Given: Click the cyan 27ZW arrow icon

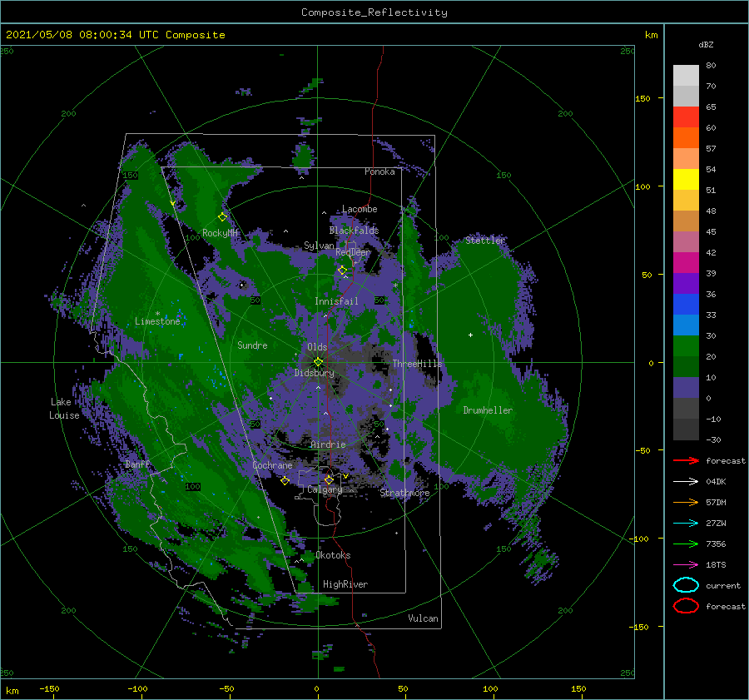Looking at the screenshot, I should (x=686, y=524).
